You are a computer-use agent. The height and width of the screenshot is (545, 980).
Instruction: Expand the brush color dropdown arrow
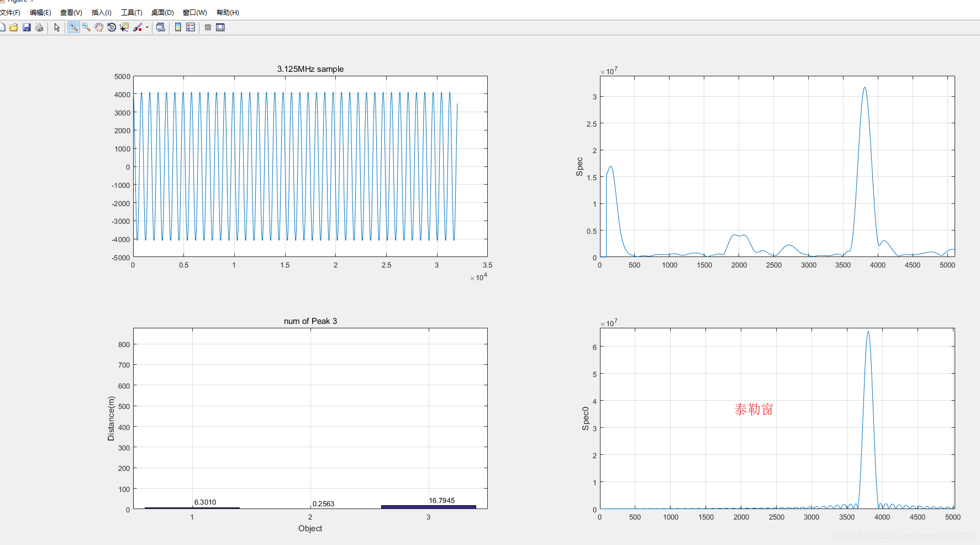(x=147, y=27)
